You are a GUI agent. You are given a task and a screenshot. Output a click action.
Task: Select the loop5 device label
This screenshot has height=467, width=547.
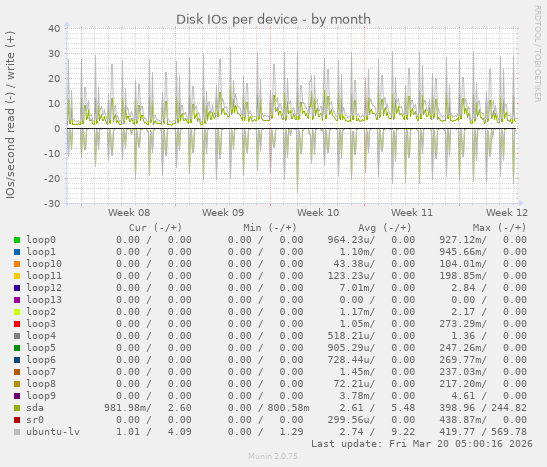[41, 348]
